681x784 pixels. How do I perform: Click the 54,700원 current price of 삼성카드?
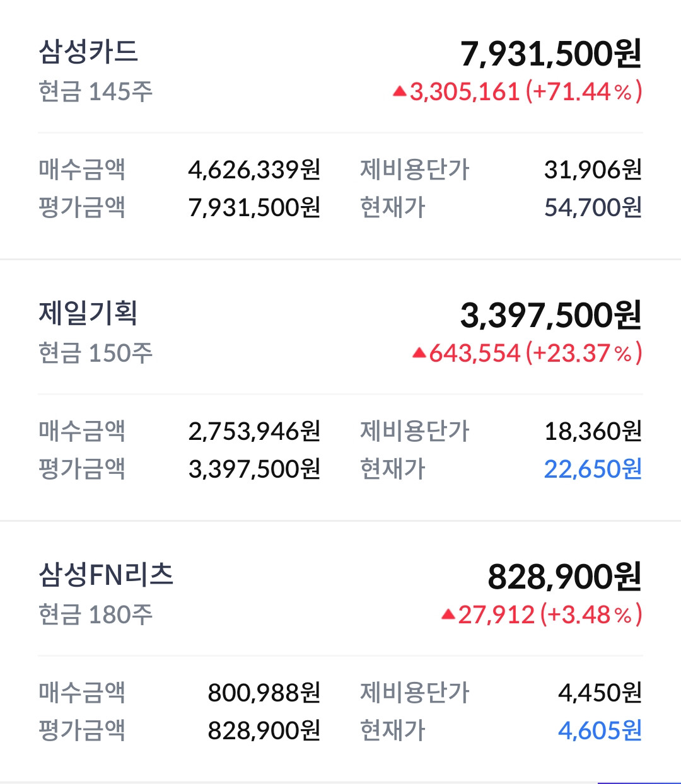(592, 207)
